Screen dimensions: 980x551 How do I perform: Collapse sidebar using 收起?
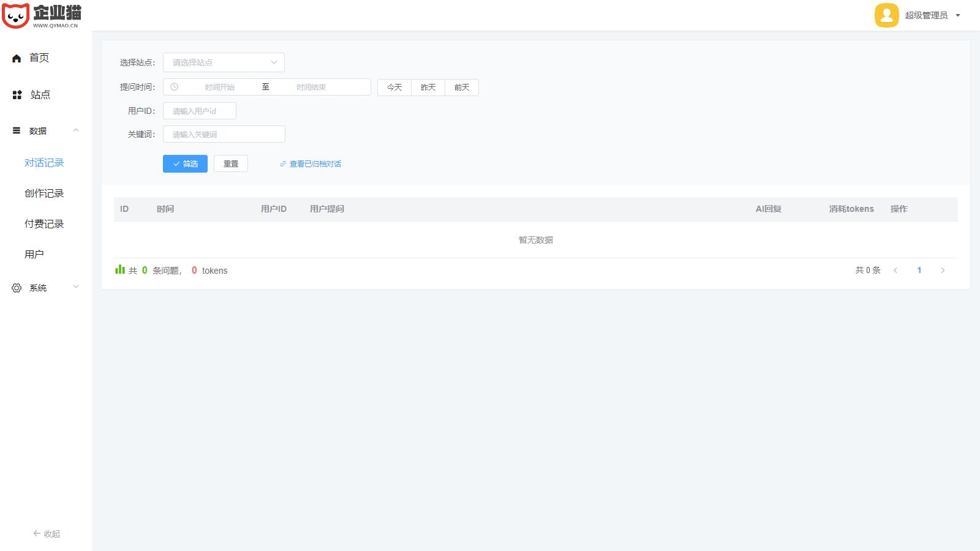pos(47,534)
